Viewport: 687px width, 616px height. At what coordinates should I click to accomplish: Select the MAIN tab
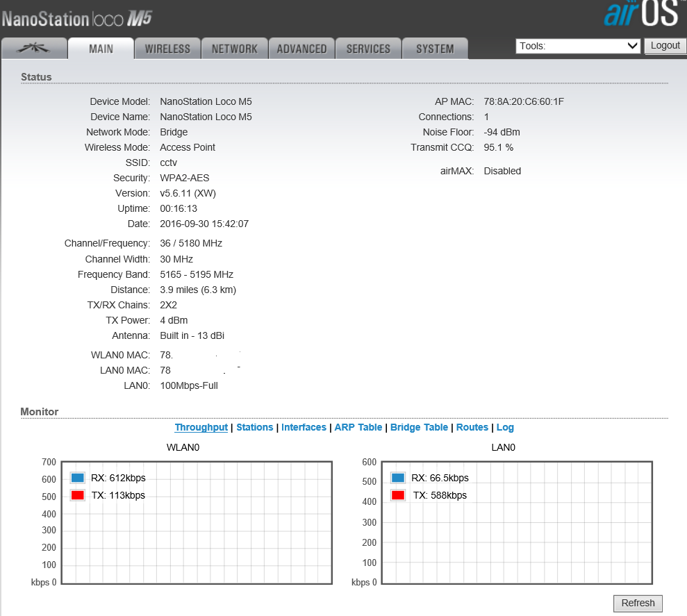click(x=101, y=49)
